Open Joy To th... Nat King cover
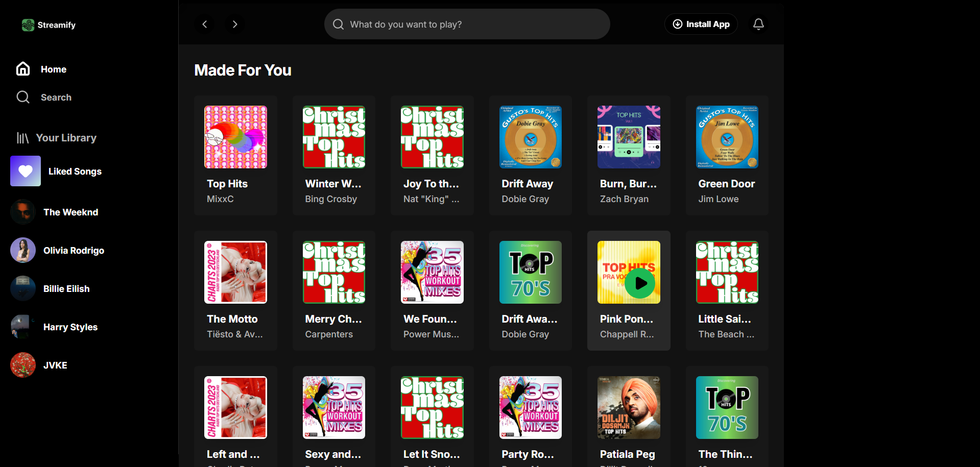 pyautogui.click(x=432, y=137)
